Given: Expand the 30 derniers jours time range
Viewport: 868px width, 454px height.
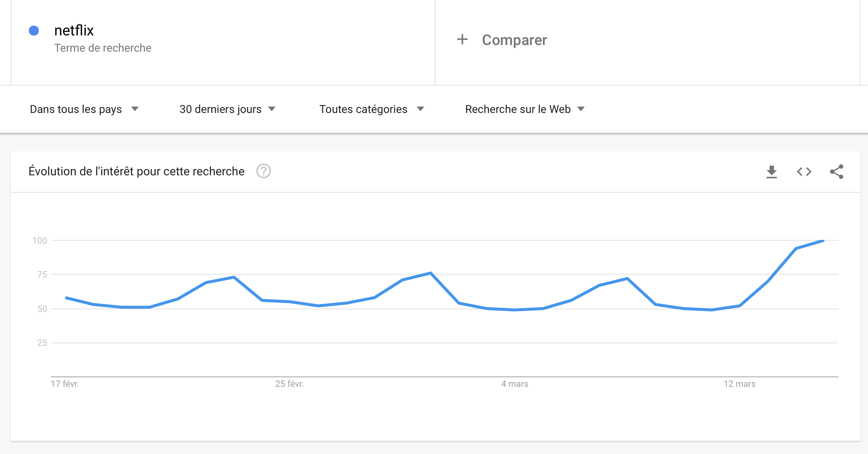Looking at the screenshot, I should coord(228,109).
